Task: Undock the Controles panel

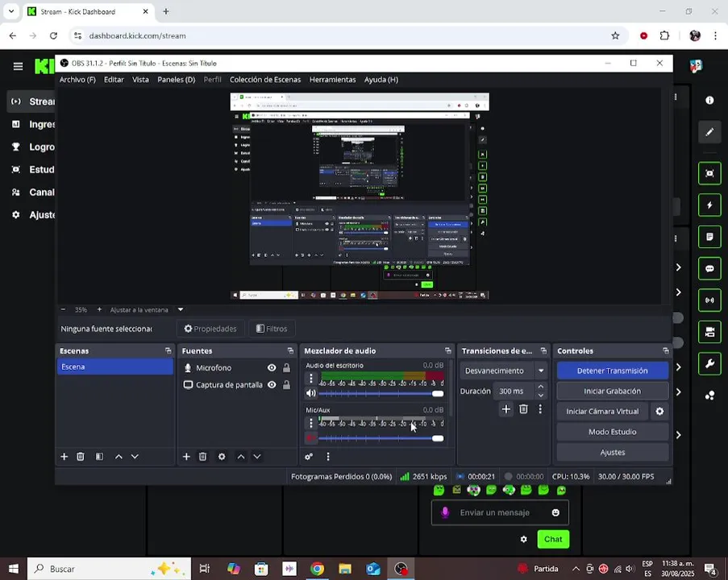Action: [666, 350]
